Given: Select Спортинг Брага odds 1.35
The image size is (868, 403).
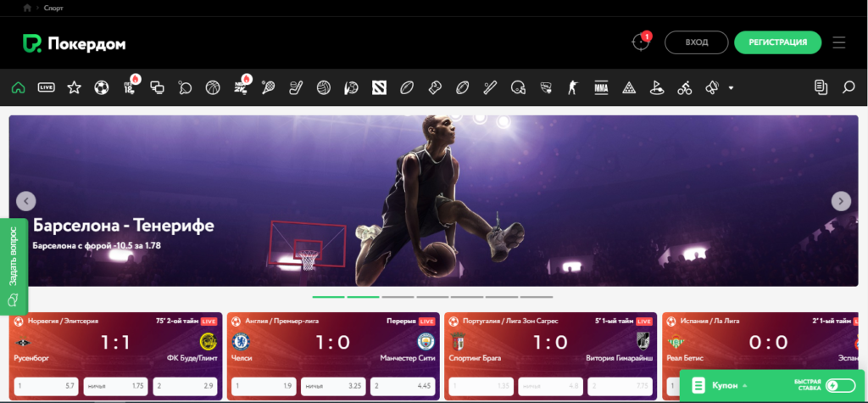Looking at the screenshot, I should tap(481, 386).
